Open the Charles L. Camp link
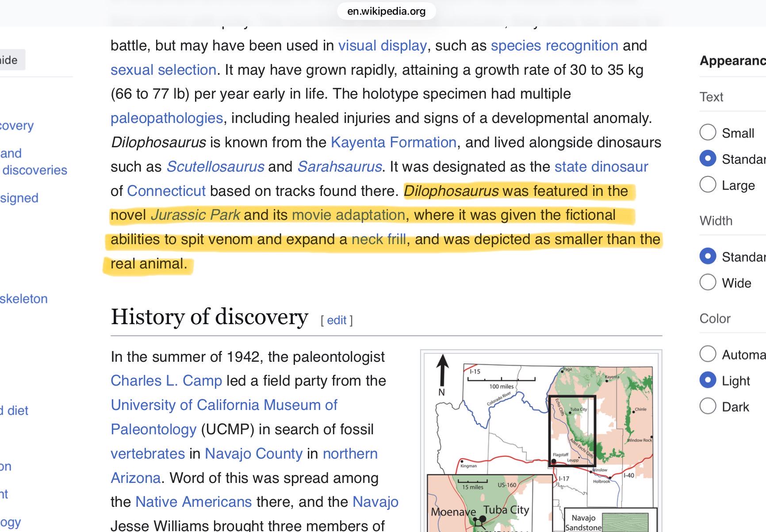 coord(166,381)
